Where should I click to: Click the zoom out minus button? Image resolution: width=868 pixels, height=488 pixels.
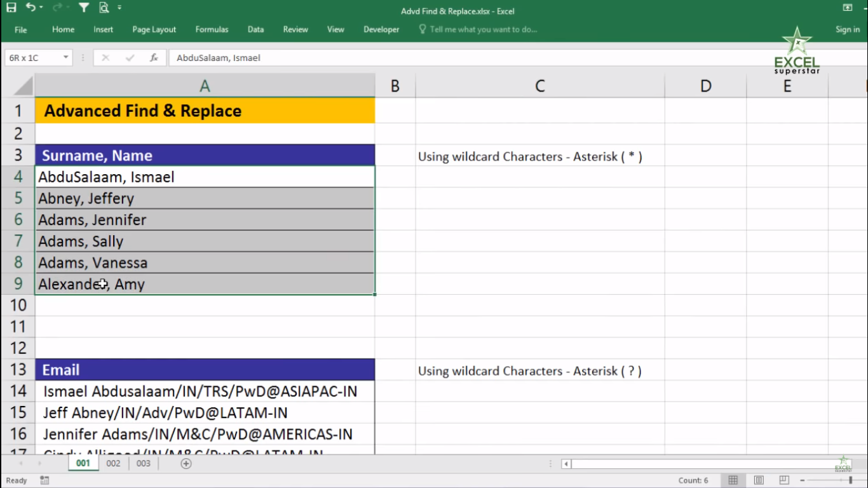tap(803, 480)
